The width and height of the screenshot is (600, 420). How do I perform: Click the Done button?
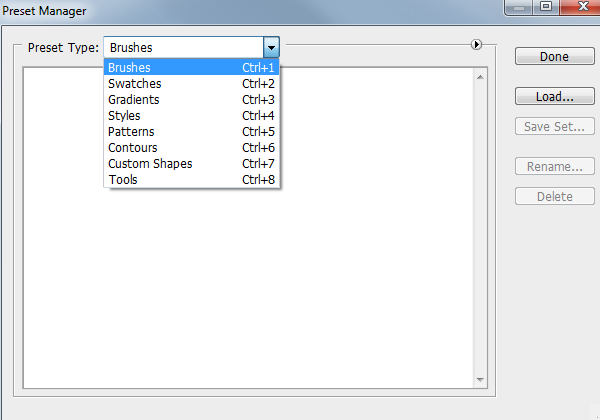pos(554,56)
